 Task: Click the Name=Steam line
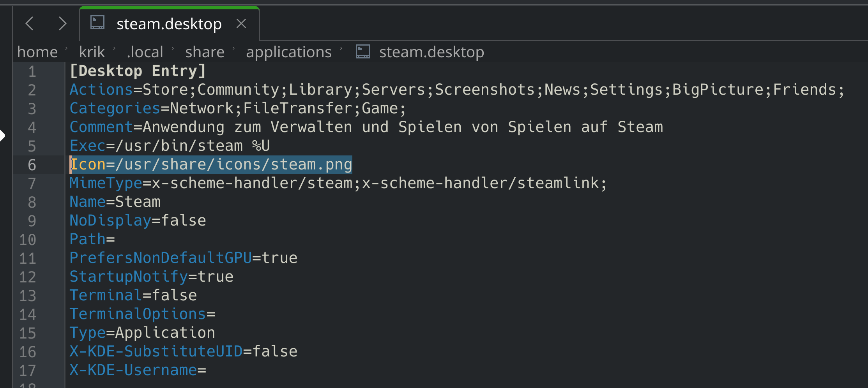pyautogui.click(x=115, y=202)
